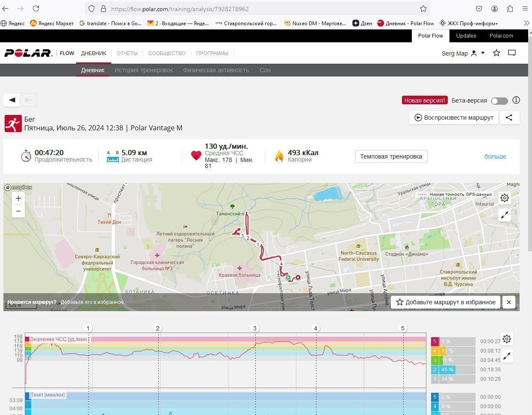Go back in browser history
532x415 pixels.
[6, 9]
